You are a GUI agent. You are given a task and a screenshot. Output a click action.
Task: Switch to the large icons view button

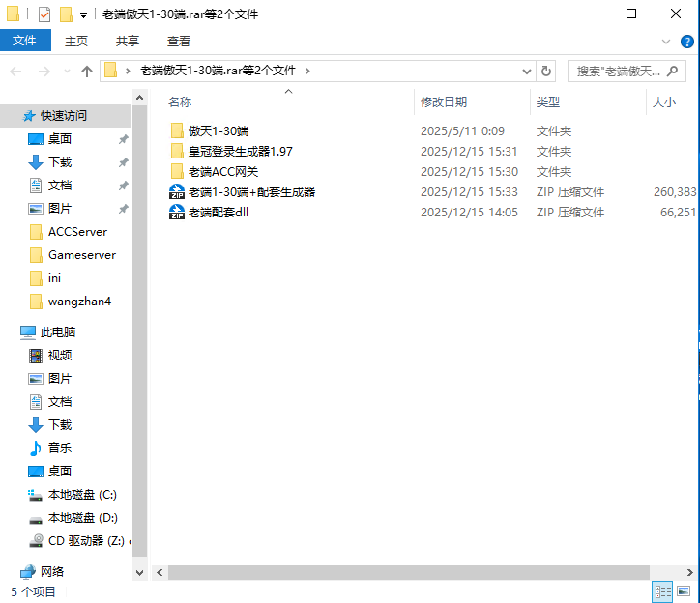[685, 591]
